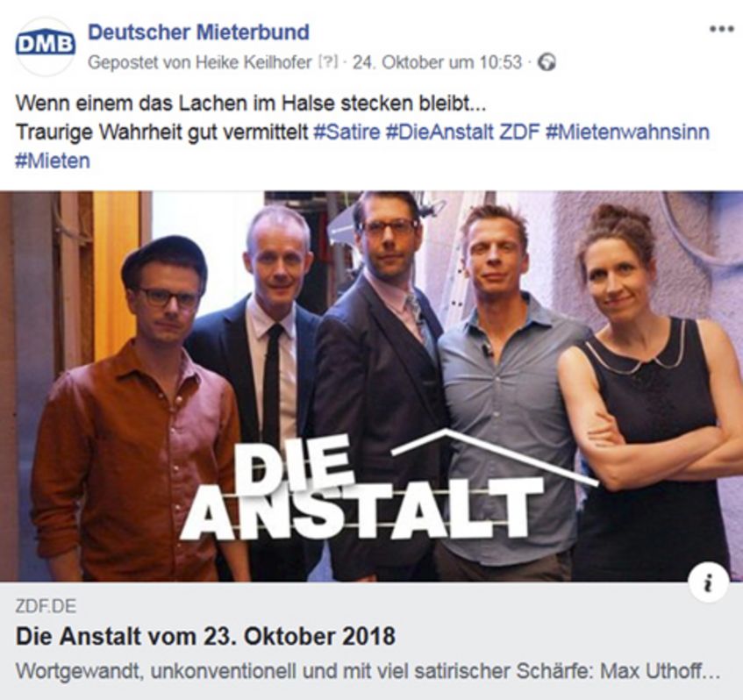Click the link description starting with Wortgewandt
Image resolution: width=743 pixels, height=700 pixels.
pos(368,672)
